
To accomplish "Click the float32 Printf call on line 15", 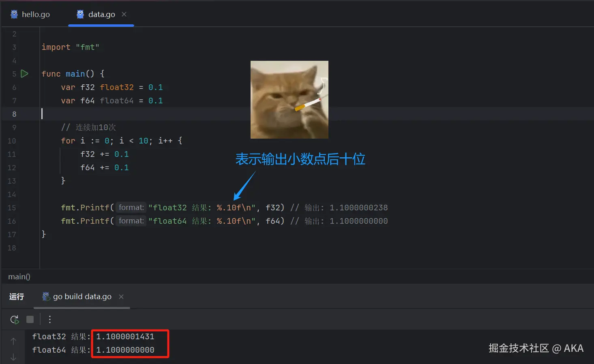I will coord(173,208).
